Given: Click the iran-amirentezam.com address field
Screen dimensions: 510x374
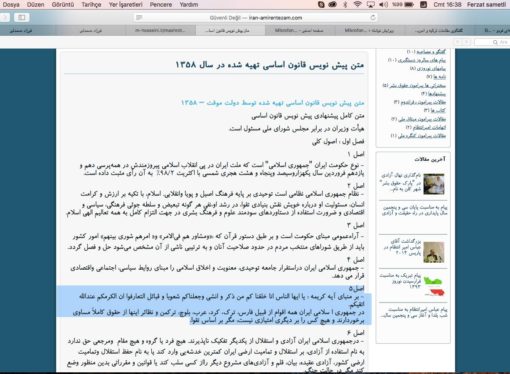Looking at the screenshot, I should (x=256, y=18).
